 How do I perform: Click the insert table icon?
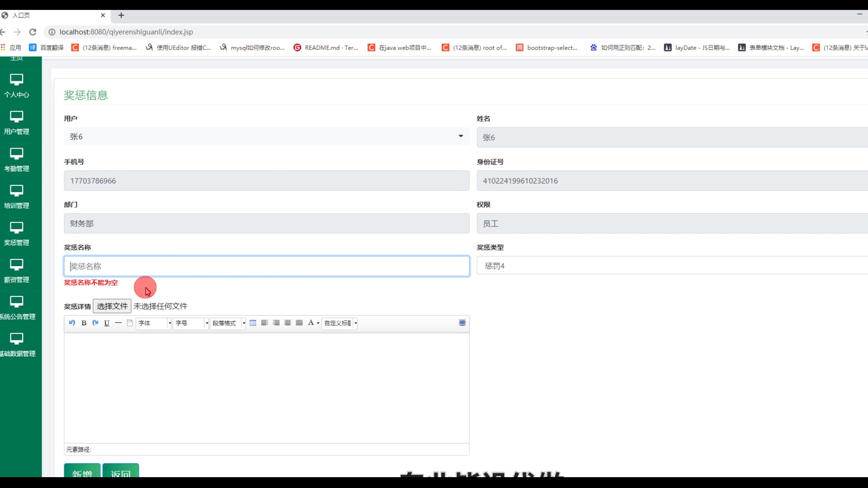point(253,323)
